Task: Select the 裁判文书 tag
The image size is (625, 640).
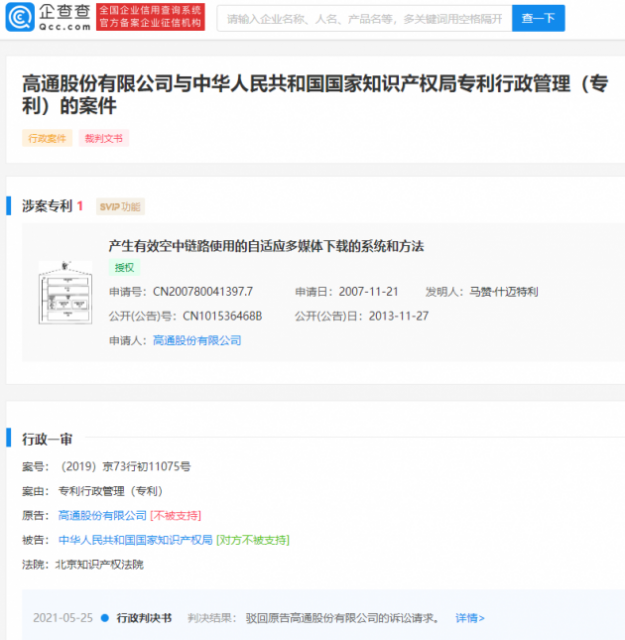Action: (x=104, y=138)
